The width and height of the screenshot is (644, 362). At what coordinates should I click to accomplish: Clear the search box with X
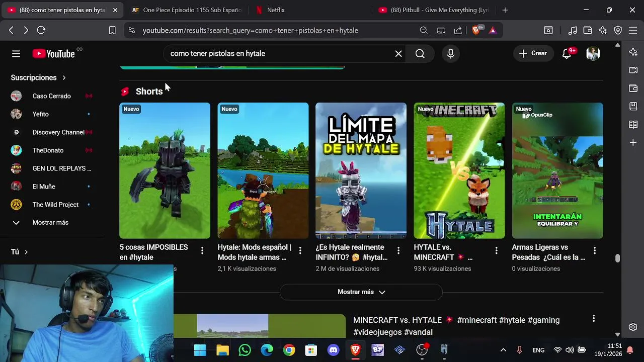click(398, 54)
